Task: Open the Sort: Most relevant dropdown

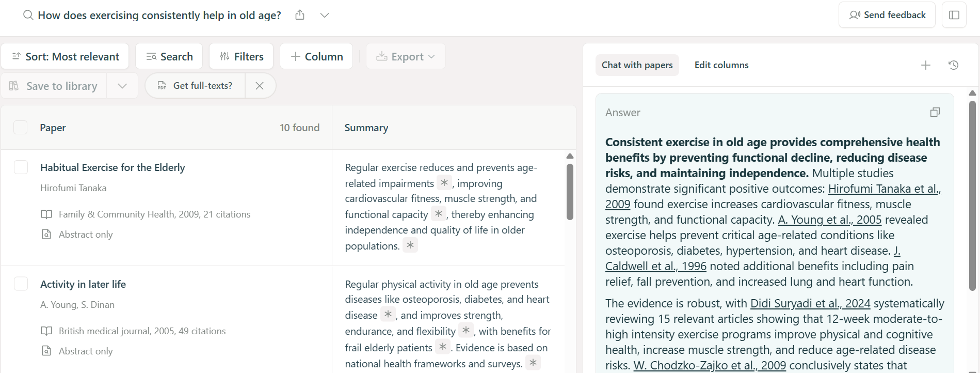Action: [65, 56]
